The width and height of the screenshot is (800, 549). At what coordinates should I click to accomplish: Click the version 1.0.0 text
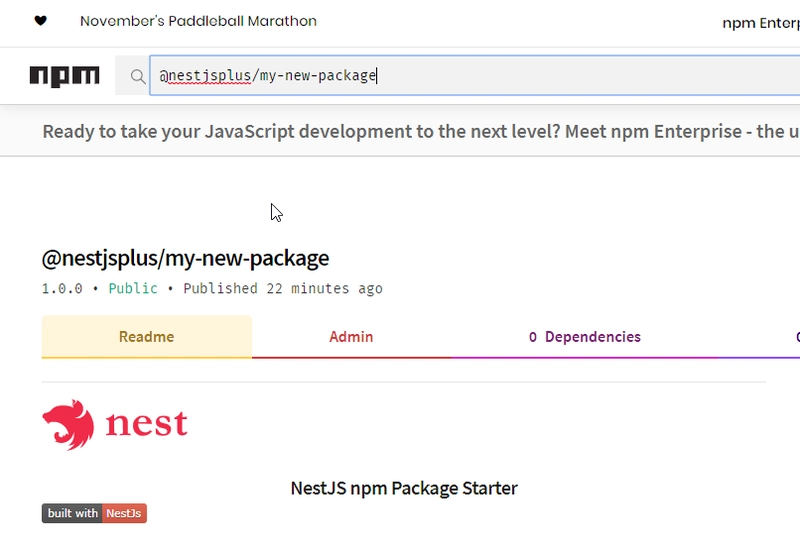point(62,289)
